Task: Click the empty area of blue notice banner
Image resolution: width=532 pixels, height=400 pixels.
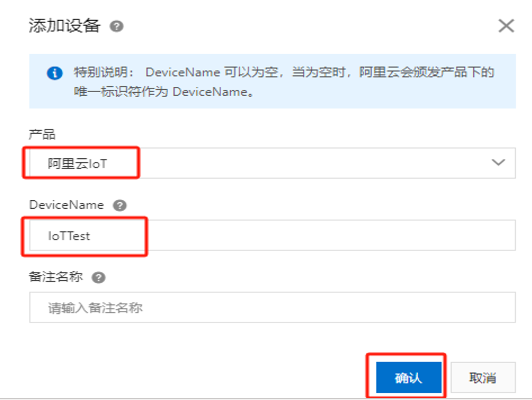Action: point(381,92)
